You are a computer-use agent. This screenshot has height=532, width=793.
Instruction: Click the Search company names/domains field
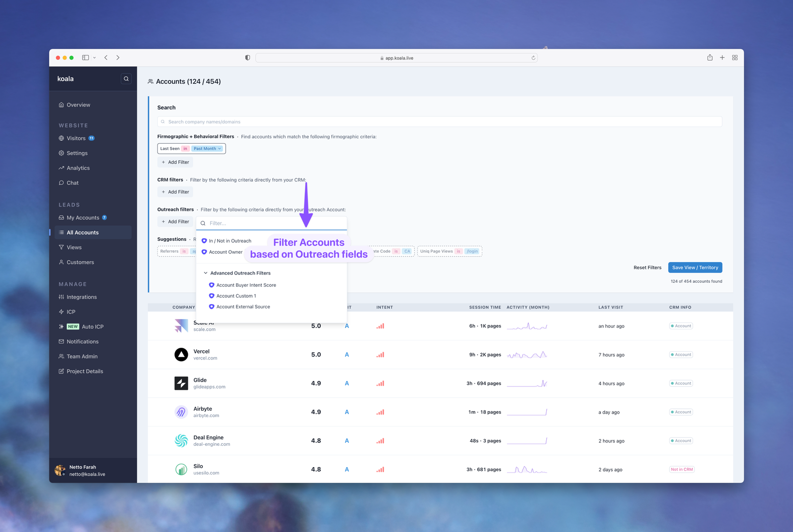(439, 122)
